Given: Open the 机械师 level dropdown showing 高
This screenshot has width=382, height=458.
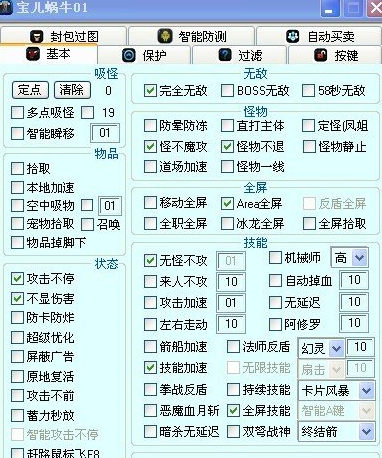Looking at the screenshot, I should click(360, 258).
